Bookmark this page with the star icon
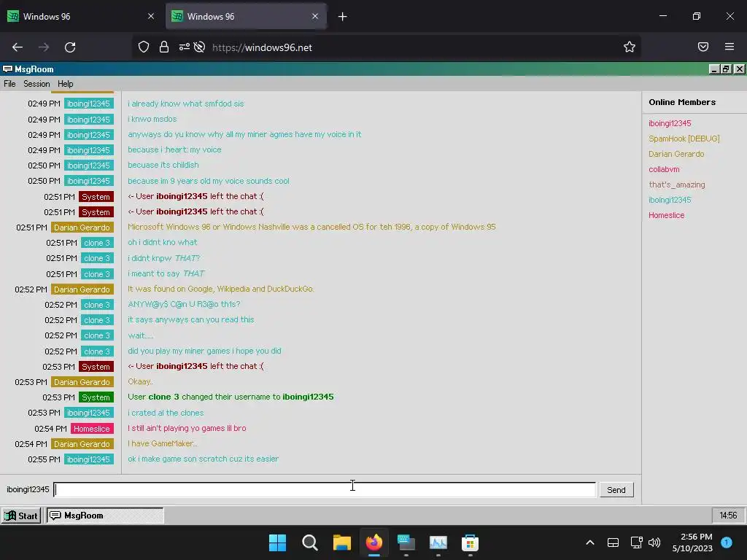 (630, 47)
